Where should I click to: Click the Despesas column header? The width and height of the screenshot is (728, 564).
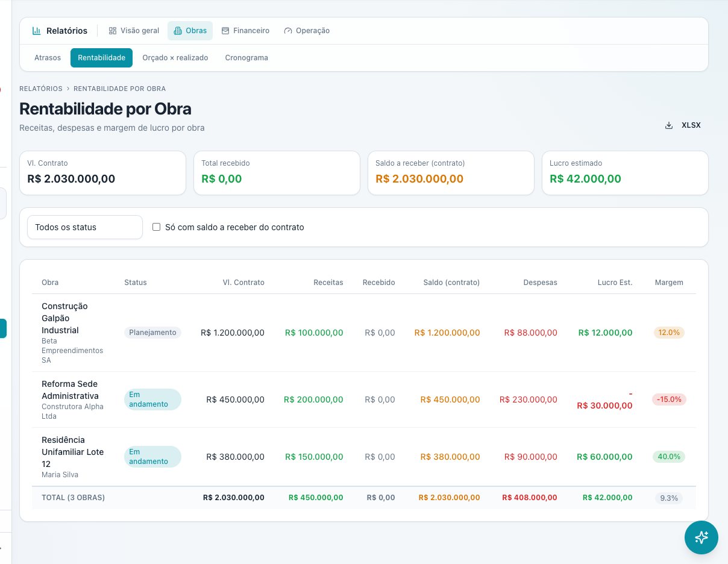pyautogui.click(x=541, y=283)
